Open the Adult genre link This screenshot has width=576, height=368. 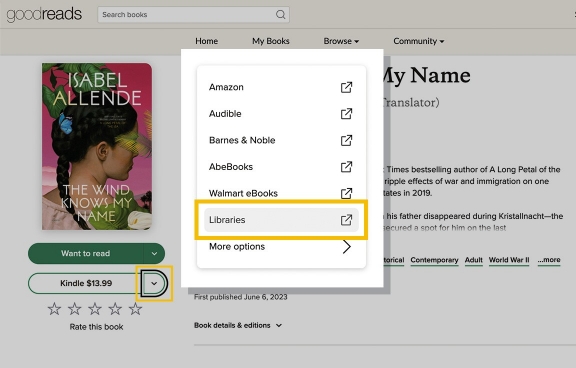[x=474, y=260]
